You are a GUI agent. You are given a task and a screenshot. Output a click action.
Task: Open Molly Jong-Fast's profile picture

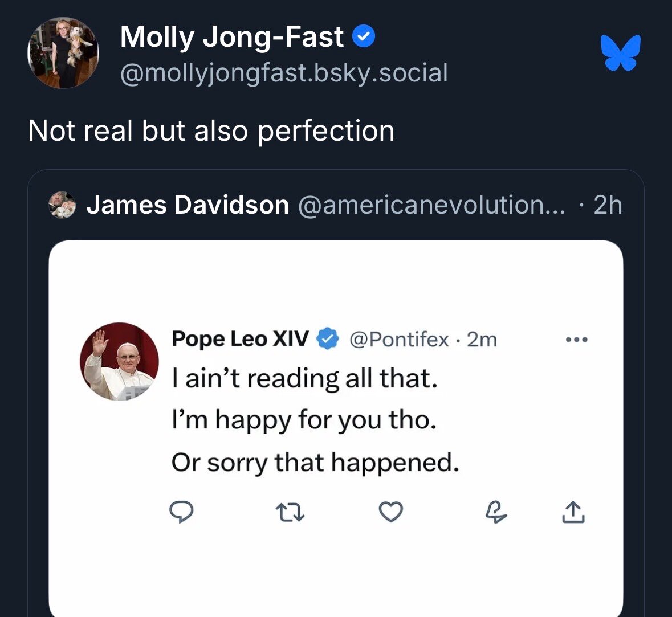click(63, 53)
